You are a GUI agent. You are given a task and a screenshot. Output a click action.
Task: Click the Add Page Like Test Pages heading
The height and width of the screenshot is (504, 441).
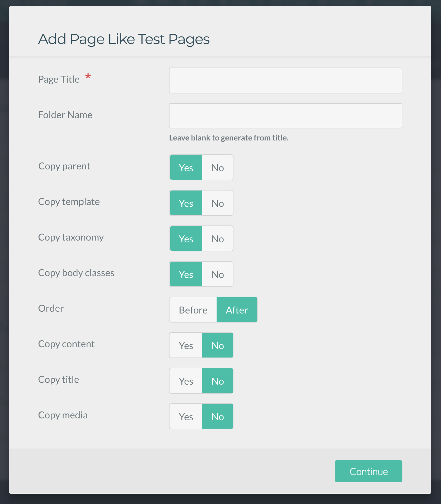[124, 39]
